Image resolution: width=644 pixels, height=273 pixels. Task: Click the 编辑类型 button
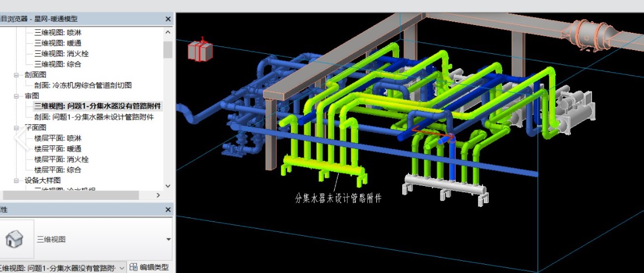point(149,267)
